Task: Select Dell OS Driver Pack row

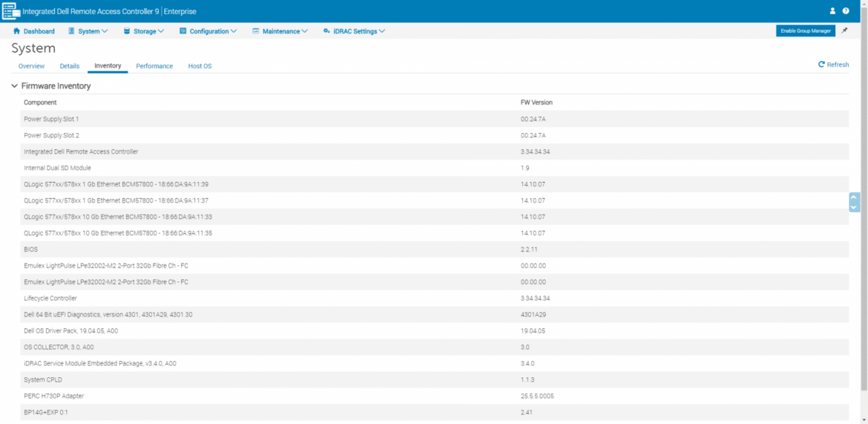Action: (x=435, y=331)
